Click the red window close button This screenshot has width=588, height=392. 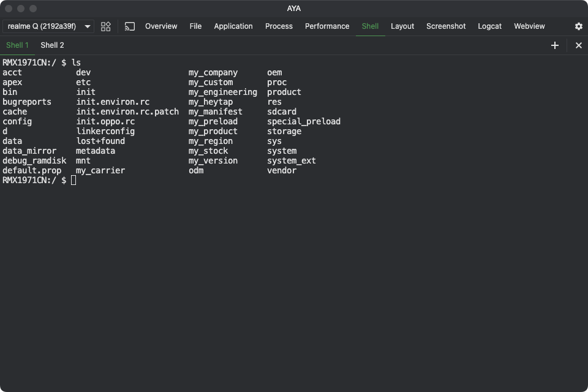click(x=9, y=8)
